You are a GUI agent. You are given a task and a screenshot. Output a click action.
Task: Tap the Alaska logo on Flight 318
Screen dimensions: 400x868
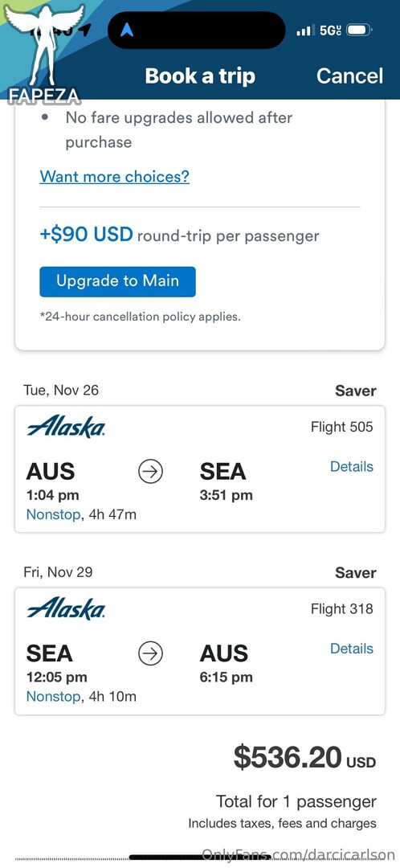point(66,608)
